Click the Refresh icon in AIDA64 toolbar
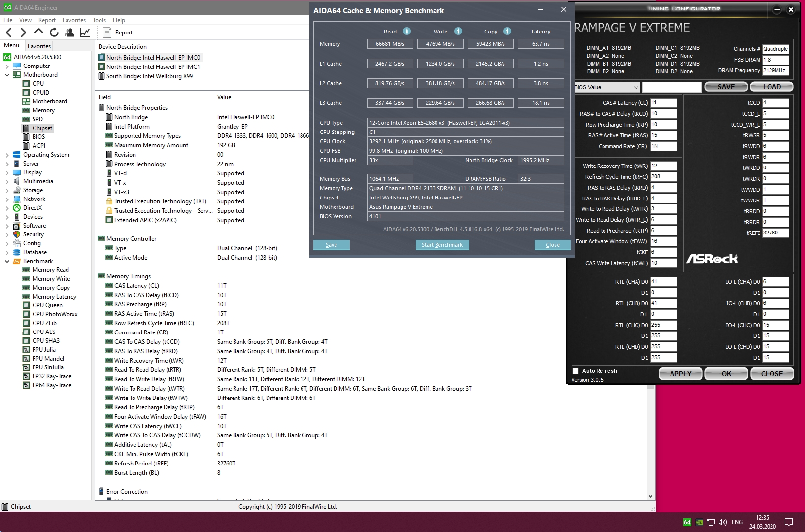The height and width of the screenshot is (532, 805). [x=54, y=33]
